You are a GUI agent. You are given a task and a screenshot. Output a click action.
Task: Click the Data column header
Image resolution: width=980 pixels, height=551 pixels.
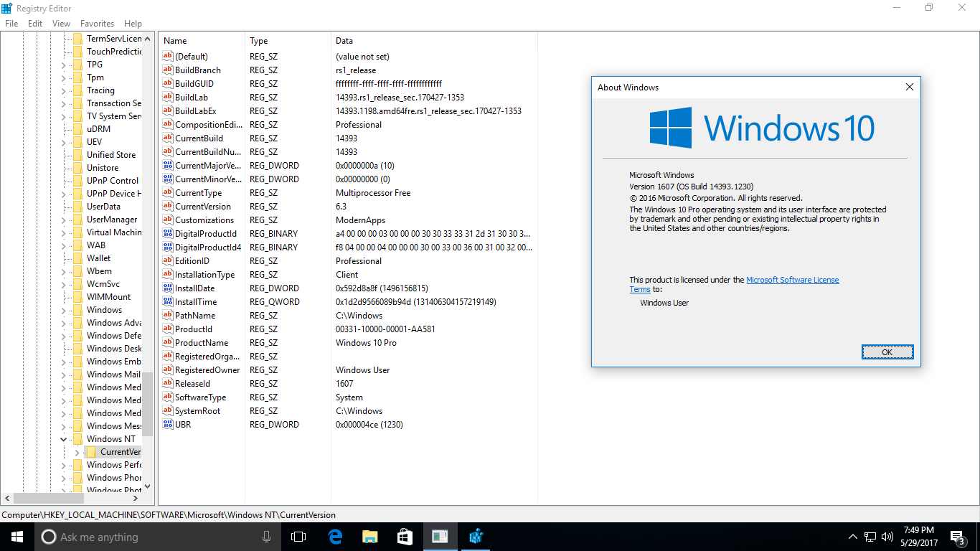pos(433,41)
